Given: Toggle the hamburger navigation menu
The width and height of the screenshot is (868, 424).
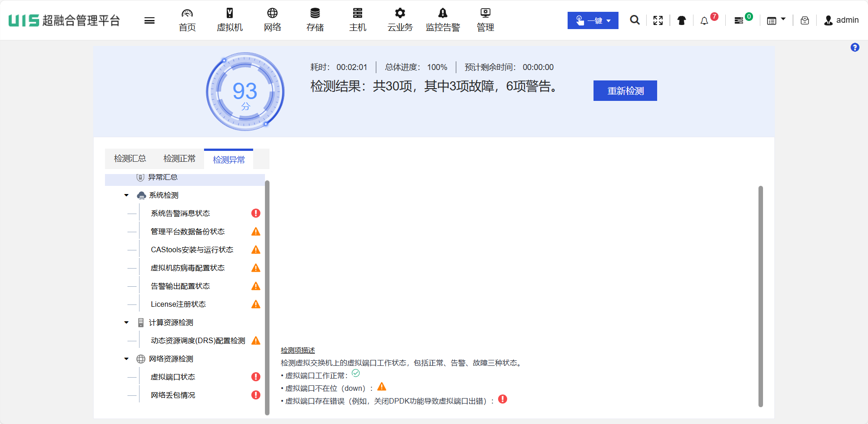Looking at the screenshot, I should click(150, 20).
